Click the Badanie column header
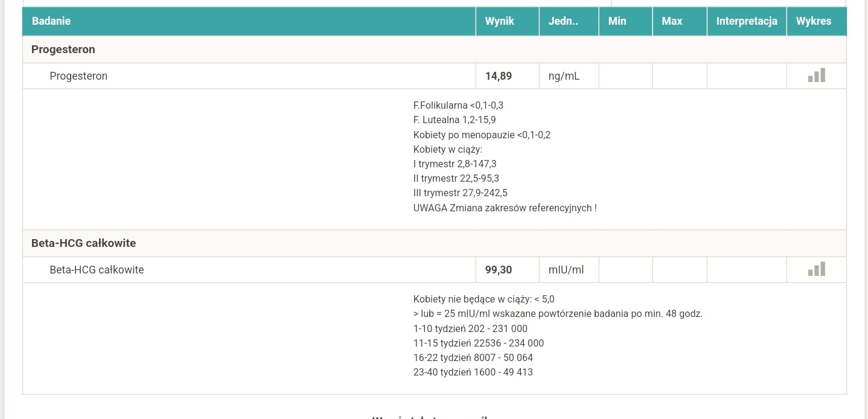 (51, 21)
